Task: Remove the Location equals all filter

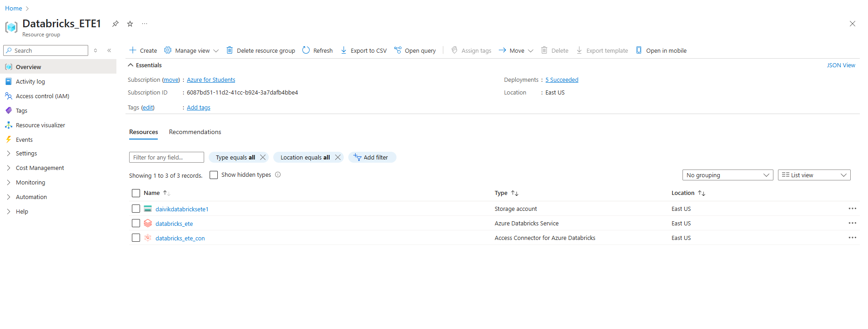Action: [338, 157]
